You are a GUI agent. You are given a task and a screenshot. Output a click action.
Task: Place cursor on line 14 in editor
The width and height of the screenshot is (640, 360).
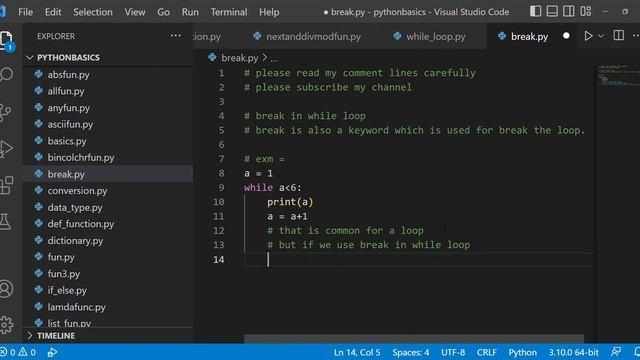tap(420, 260)
